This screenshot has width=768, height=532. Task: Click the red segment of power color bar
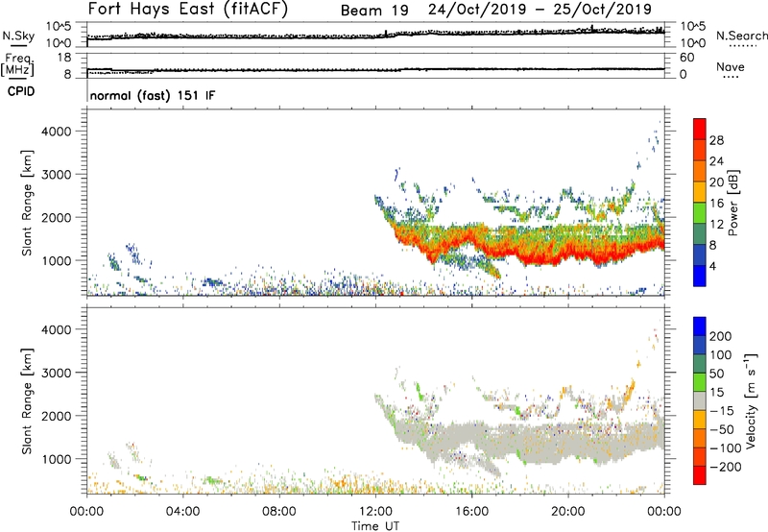[x=700, y=129]
